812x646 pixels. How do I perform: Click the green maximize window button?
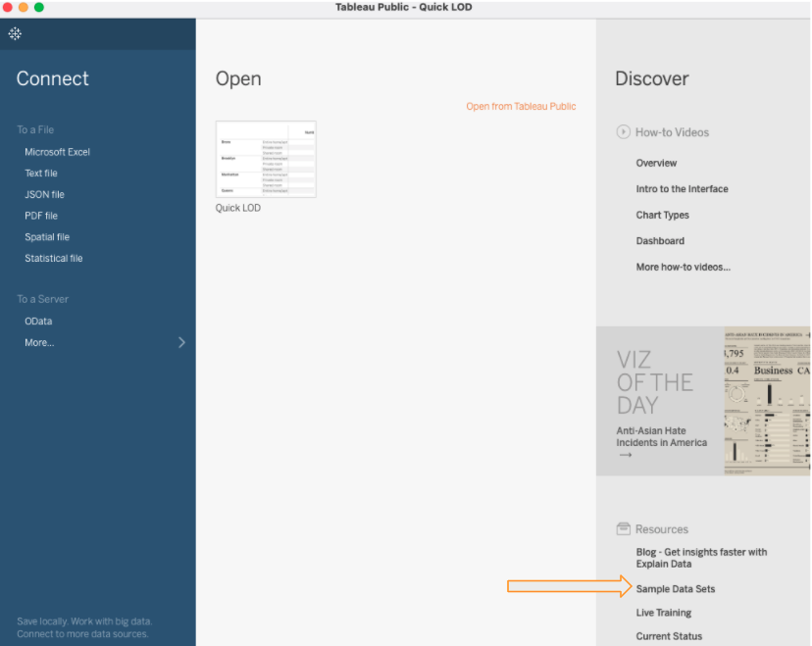click(x=39, y=7)
